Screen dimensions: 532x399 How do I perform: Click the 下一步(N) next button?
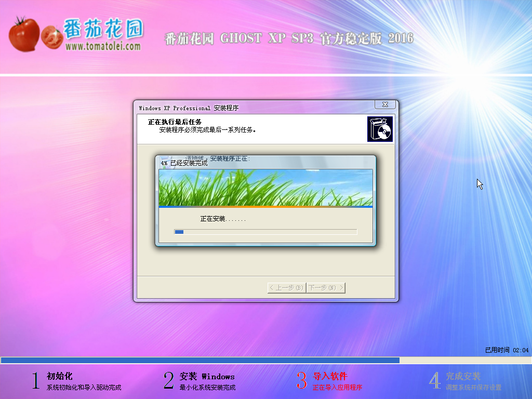326,288
